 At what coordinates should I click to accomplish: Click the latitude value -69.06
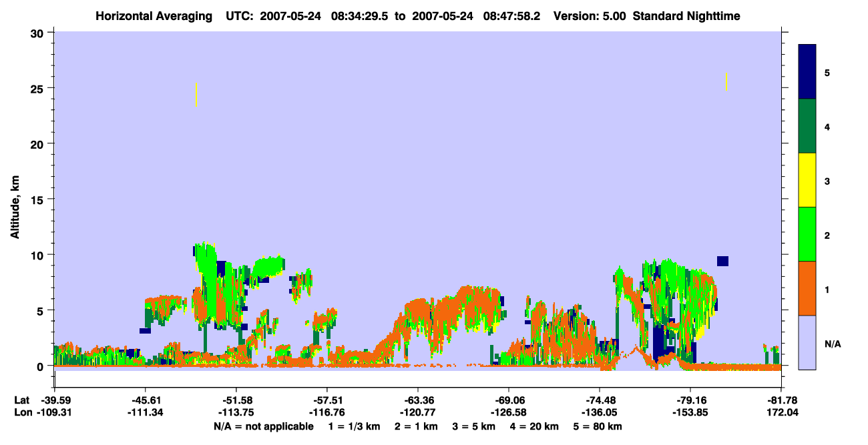point(509,400)
